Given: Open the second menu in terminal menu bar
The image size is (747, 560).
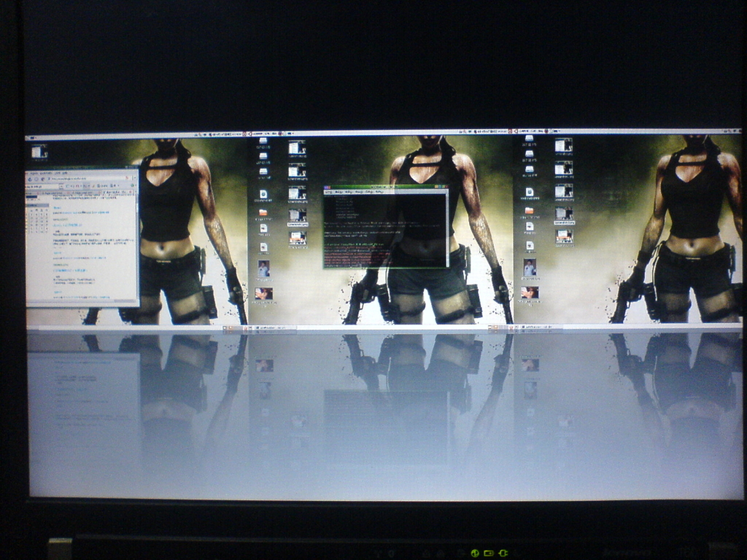Looking at the screenshot, I should point(339,192).
